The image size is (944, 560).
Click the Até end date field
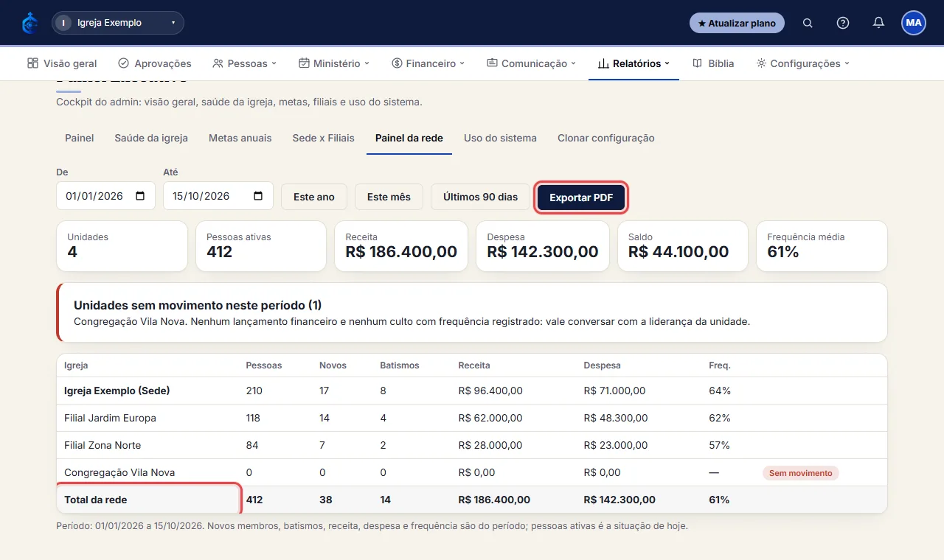coord(218,196)
